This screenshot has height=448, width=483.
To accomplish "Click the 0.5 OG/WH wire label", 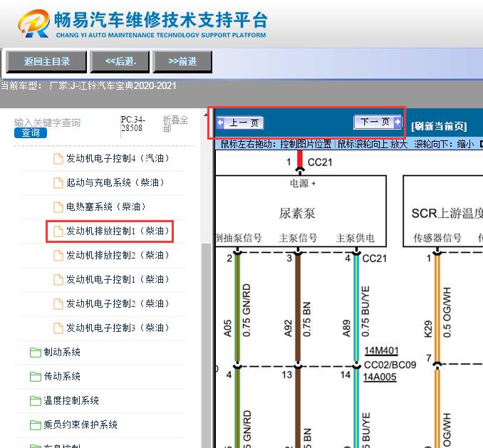I will pyautogui.click(x=447, y=313).
